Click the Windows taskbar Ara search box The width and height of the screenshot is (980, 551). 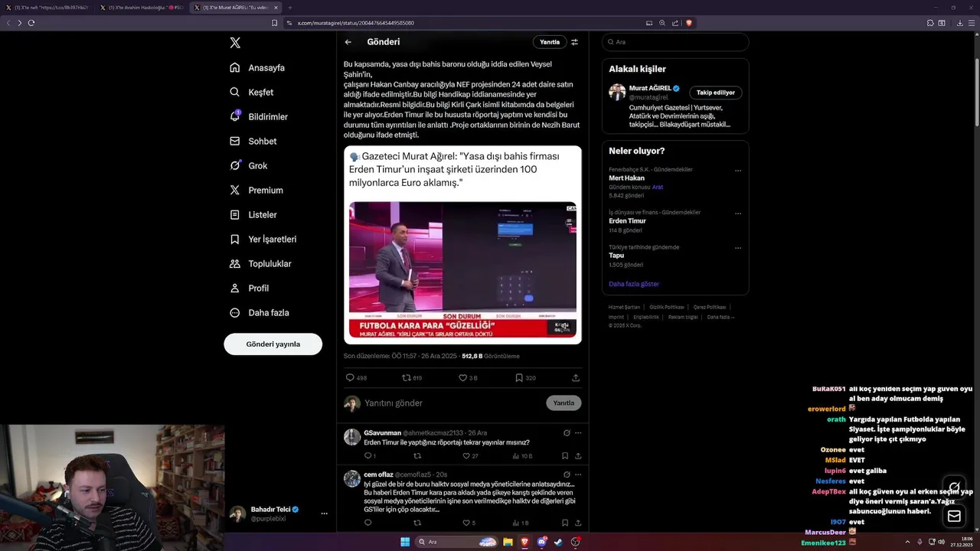456,542
